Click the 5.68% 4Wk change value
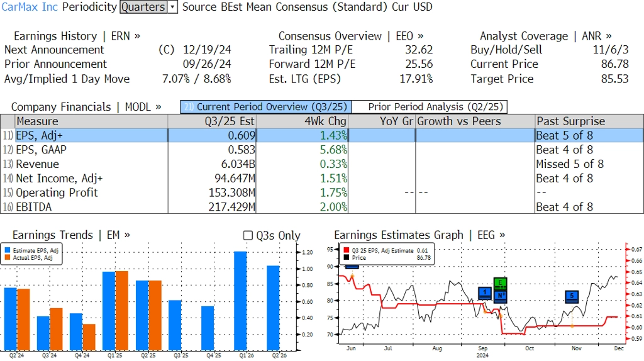Image resolution: width=644 pixels, height=361 pixels. (333, 150)
